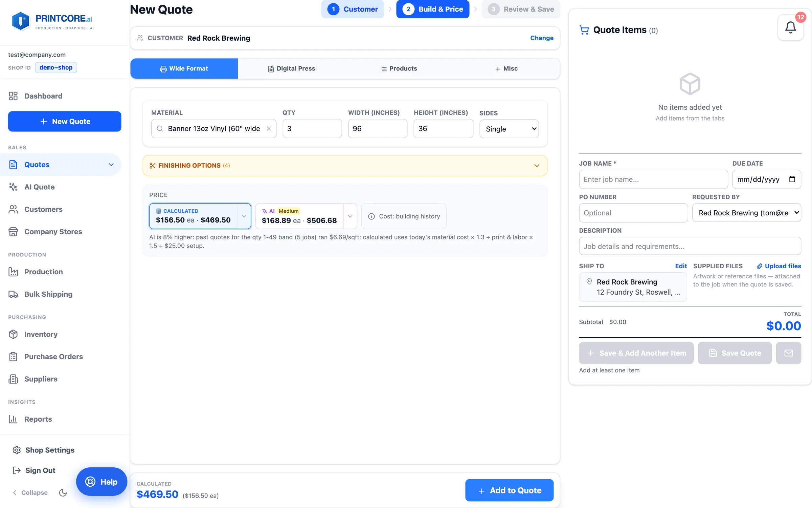The image size is (812, 508).
Task: Click Save & Add Another Item
Action: tap(636, 353)
